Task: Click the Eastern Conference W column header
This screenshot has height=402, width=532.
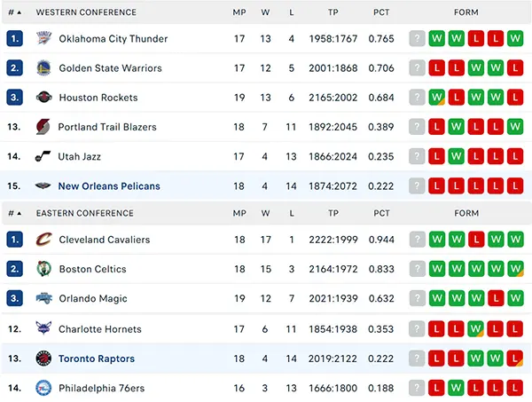Action: pos(265,213)
